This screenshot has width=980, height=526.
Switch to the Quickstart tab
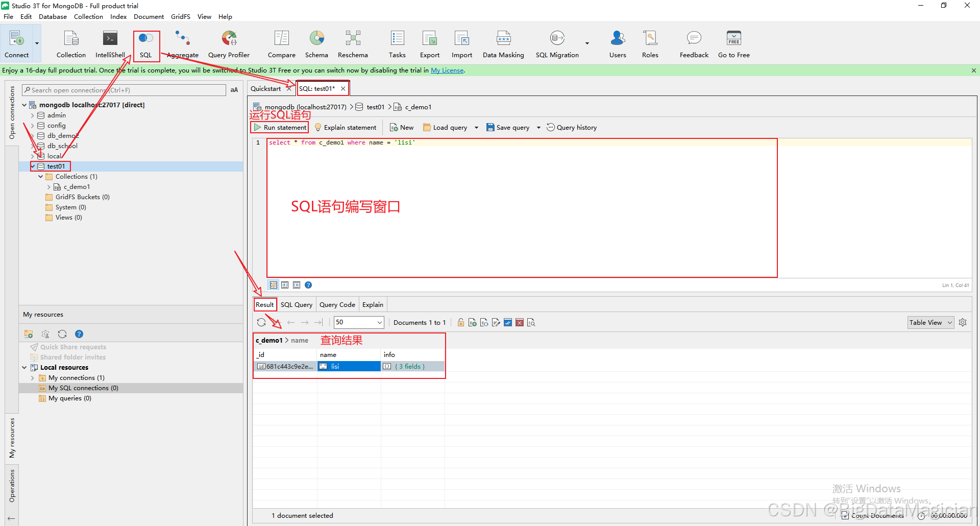(x=266, y=88)
